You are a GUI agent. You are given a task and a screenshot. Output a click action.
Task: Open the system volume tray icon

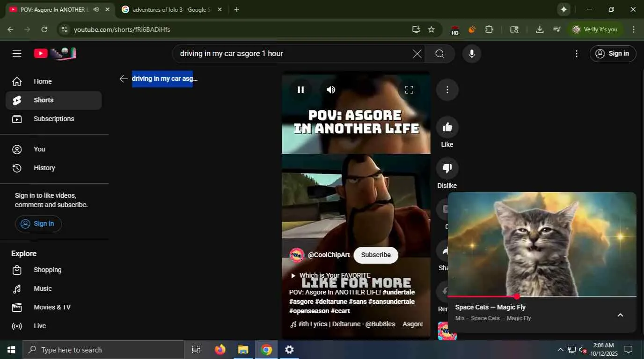point(583,350)
